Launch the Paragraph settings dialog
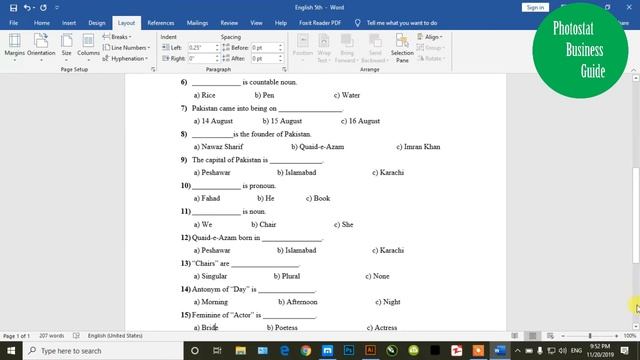 click(284, 69)
